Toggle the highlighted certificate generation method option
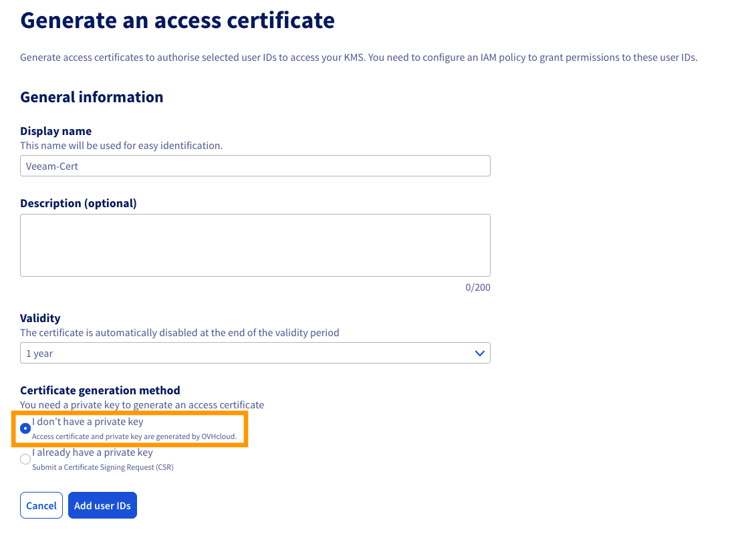Image resolution: width=756 pixels, height=548 pixels. [25, 428]
